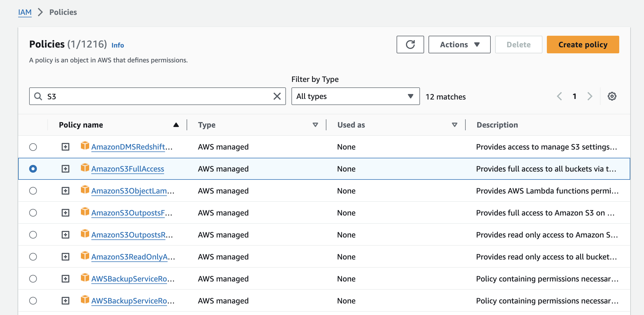Click 'Provides AWS Lambda functions permi' description
Viewport: 644px width, 315px height.
tap(547, 191)
